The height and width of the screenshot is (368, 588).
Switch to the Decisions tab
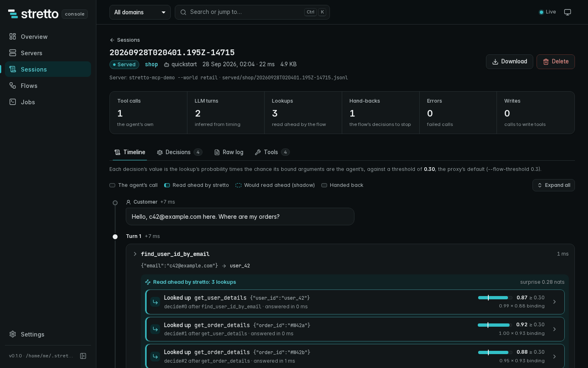click(179, 152)
